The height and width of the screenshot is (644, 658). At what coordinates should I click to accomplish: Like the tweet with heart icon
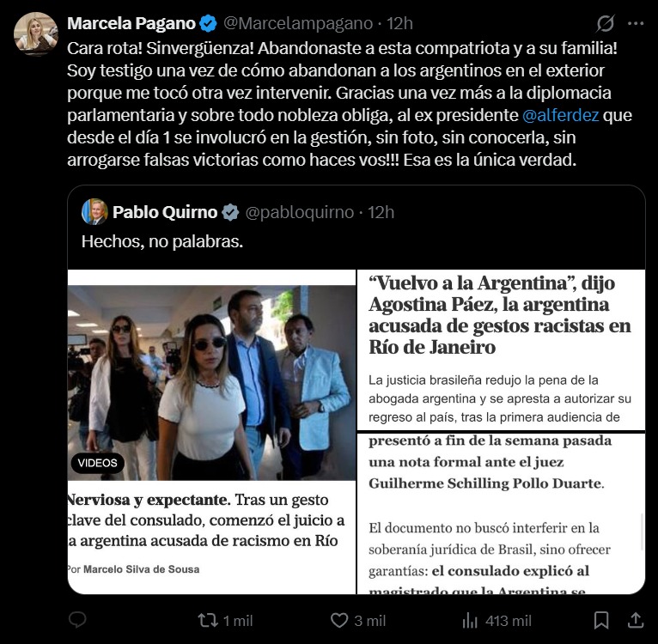[339, 620]
